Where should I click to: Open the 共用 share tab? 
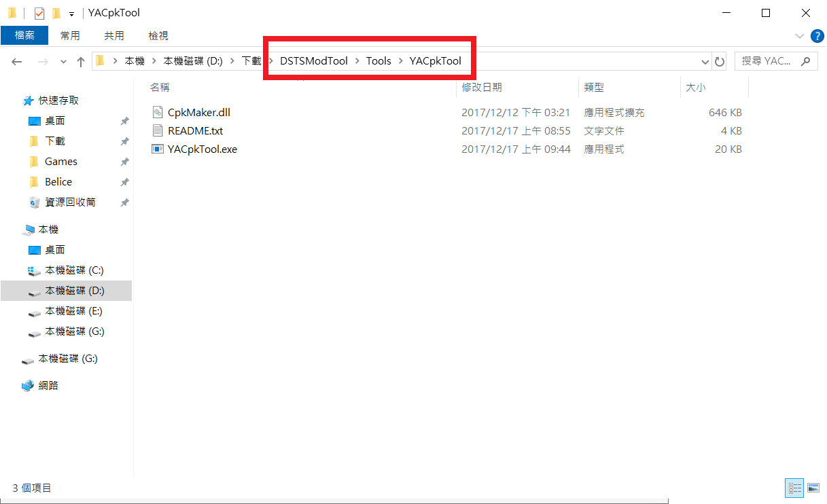(114, 35)
